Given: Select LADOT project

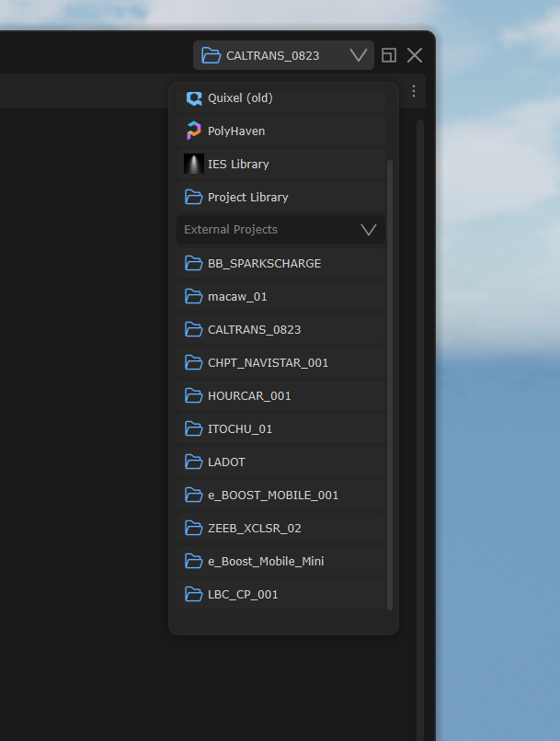Looking at the screenshot, I should click(280, 462).
